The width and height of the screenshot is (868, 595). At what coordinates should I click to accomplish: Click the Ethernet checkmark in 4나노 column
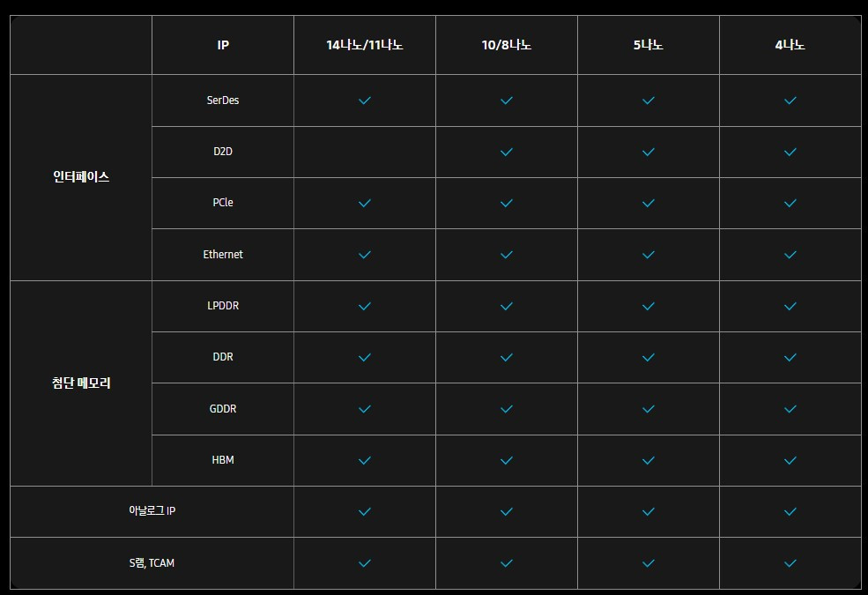tap(790, 255)
